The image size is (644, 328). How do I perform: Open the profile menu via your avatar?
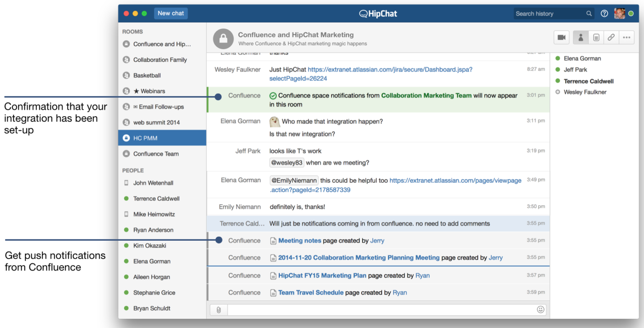coord(620,13)
